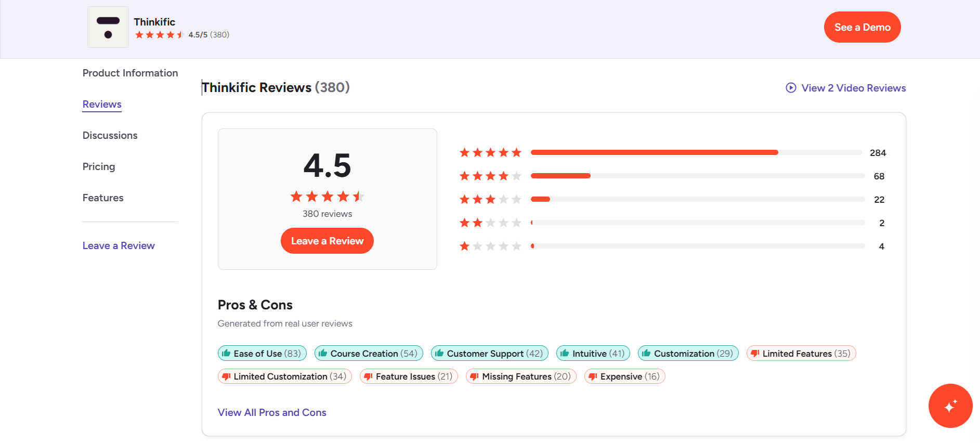The image size is (980, 443).
Task: Click the Thinkific logo icon
Action: tap(108, 27)
